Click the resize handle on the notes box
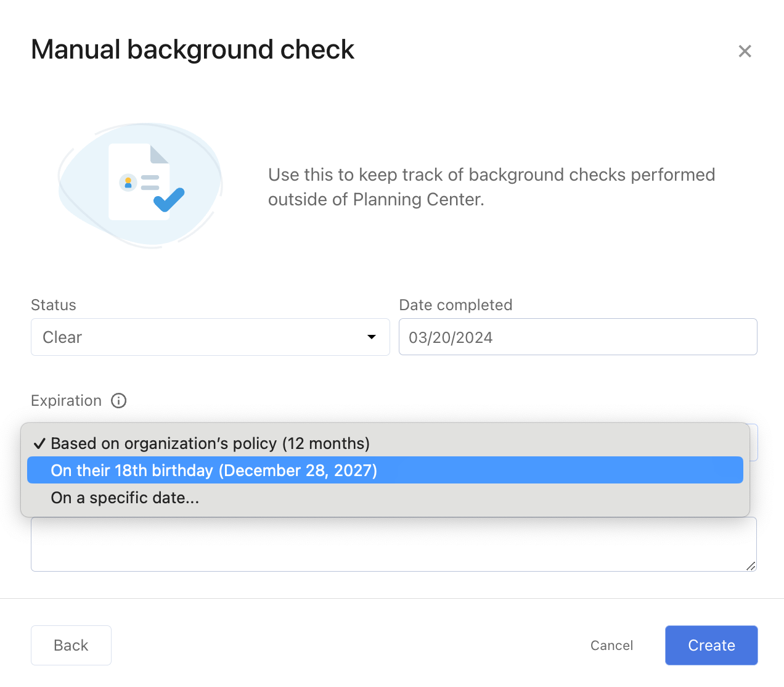 point(750,566)
